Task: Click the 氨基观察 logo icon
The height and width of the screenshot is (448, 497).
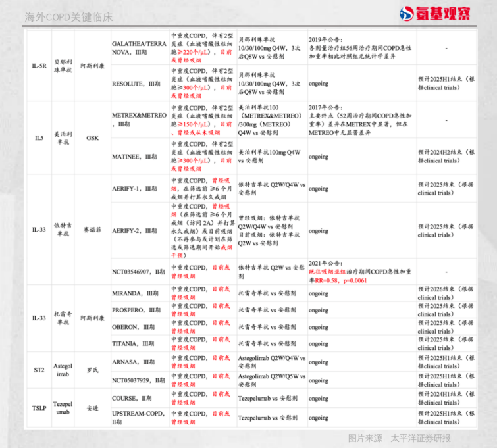Action: (x=409, y=13)
